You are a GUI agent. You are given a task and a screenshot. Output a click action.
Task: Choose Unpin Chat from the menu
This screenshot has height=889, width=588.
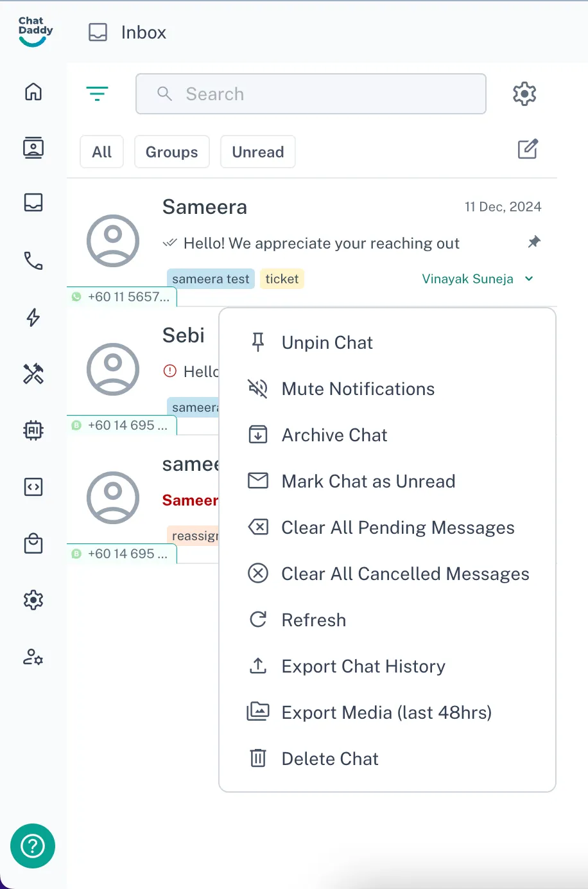coord(327,342)
